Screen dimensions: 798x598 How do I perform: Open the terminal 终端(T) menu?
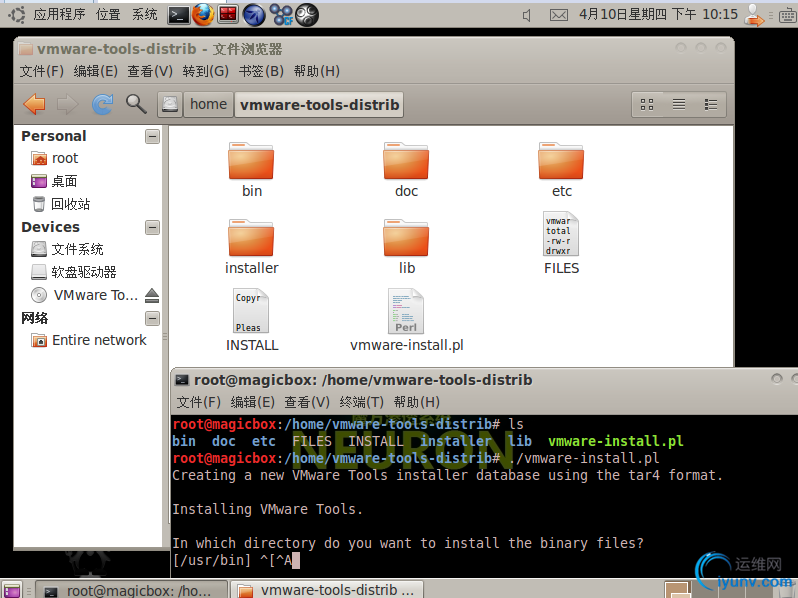click(361, 402)
